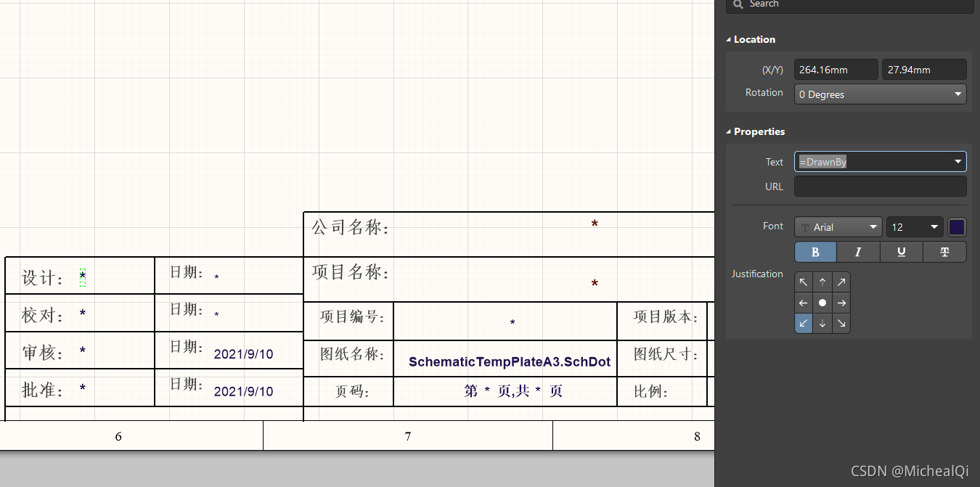
Task: Open the Arial font family dropdown
Action: pos(838,227)
